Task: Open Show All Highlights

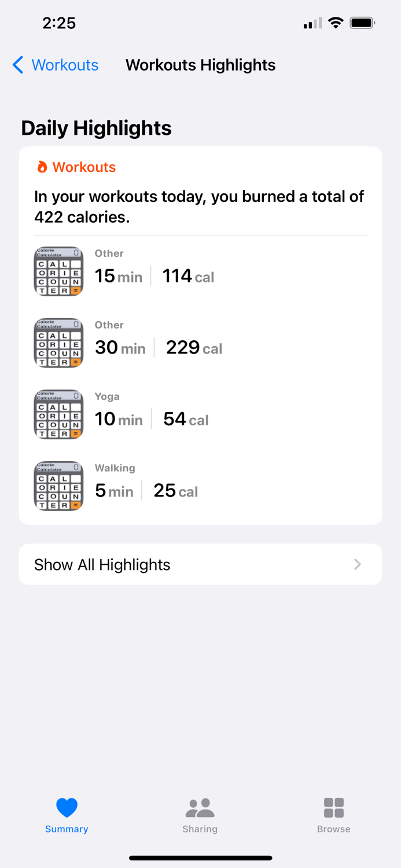Action: tap(102, 564)
